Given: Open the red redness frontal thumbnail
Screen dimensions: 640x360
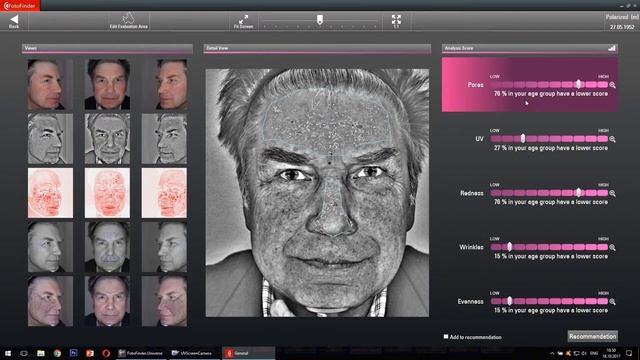Looking at the screenshot, I should pyautogui.click(x=107, y=193).
